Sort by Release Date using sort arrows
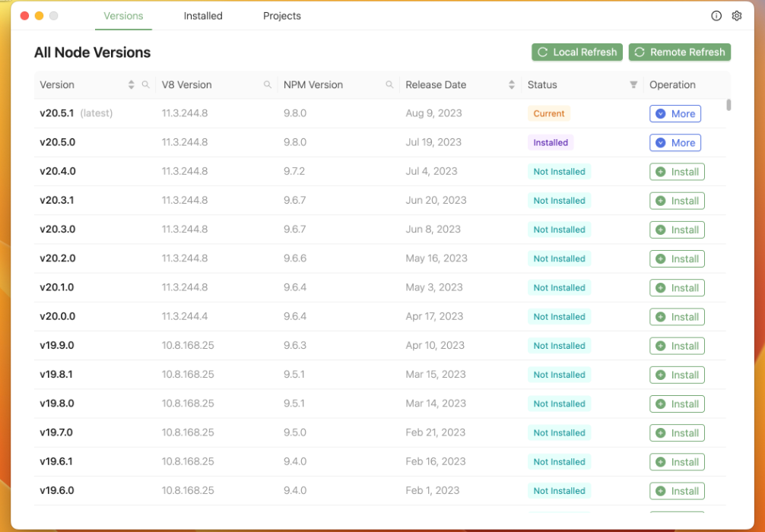 (512, 85)
